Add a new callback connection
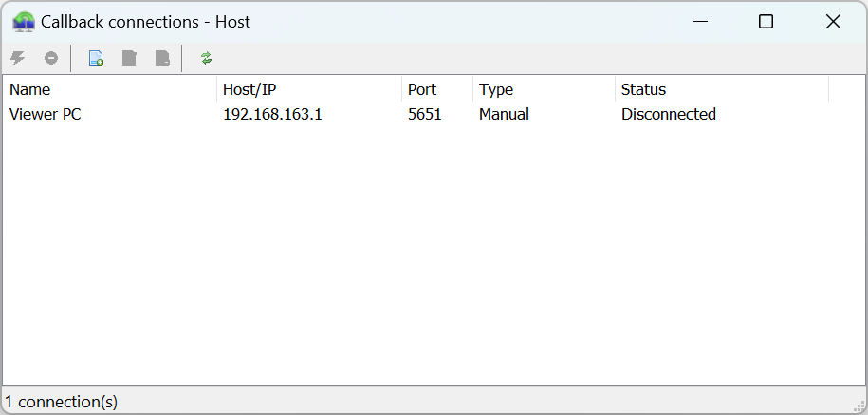The height and width of the screenshot is (415, 868). 96,58
